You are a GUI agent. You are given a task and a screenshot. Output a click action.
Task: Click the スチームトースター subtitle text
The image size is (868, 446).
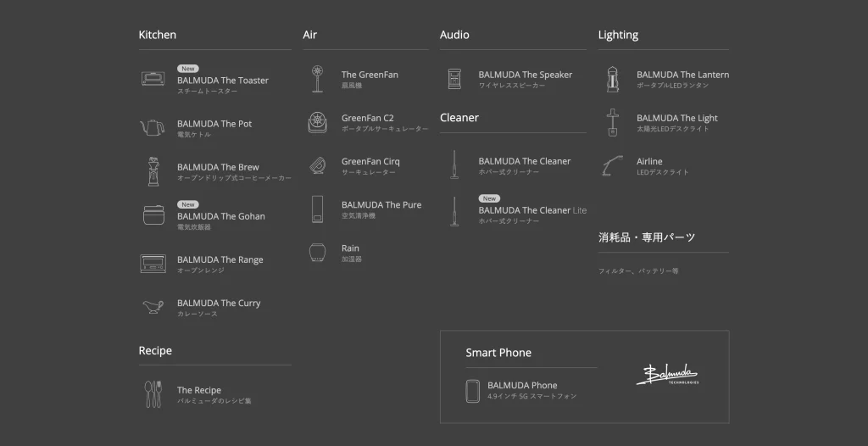(x=207, y=92)
